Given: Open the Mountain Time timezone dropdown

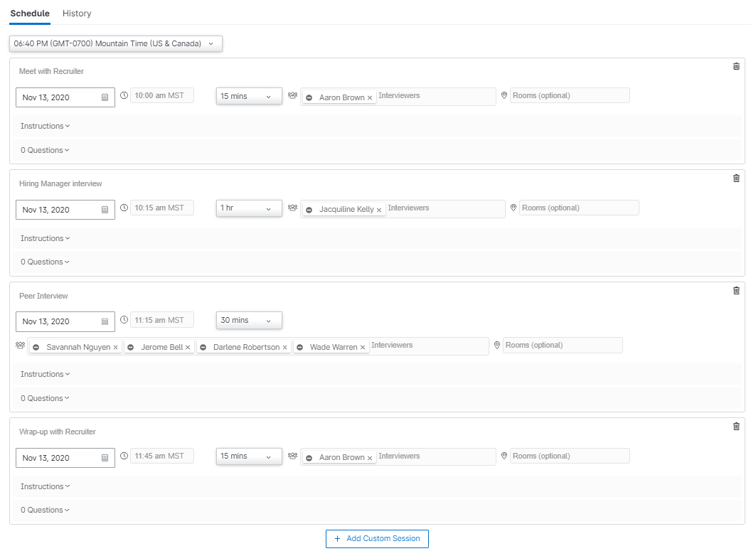Looking at the screenshot, I should (x=116, y=43).
